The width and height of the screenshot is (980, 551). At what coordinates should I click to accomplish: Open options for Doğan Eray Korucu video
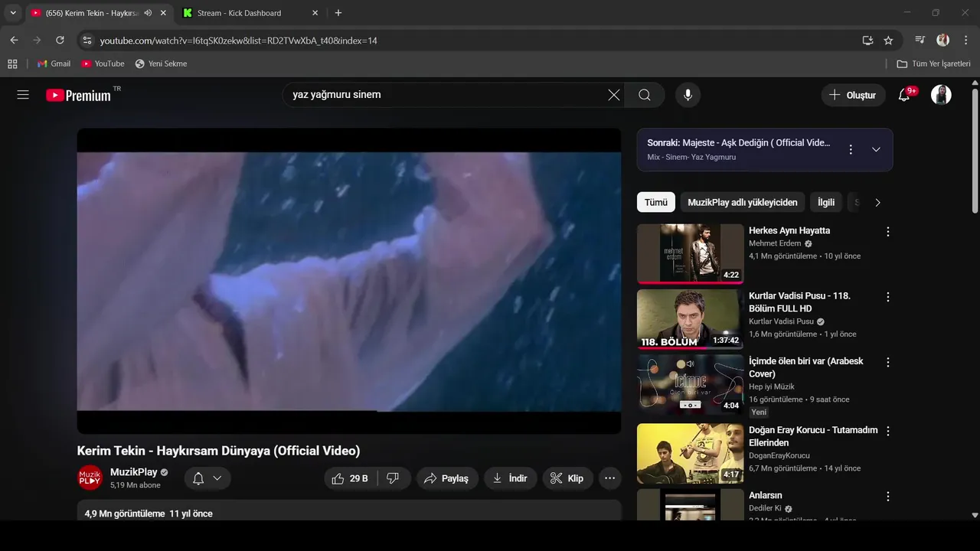888,431
